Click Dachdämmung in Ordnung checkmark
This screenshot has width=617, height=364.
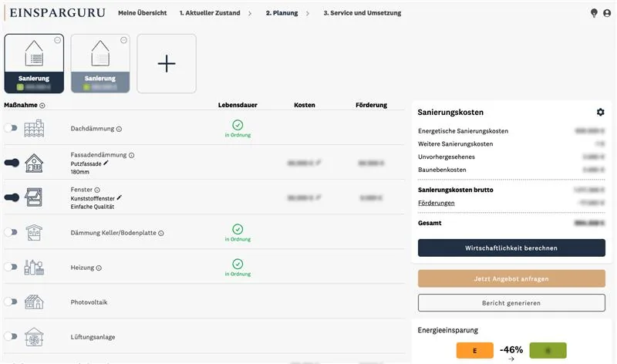tap(238, 125)
